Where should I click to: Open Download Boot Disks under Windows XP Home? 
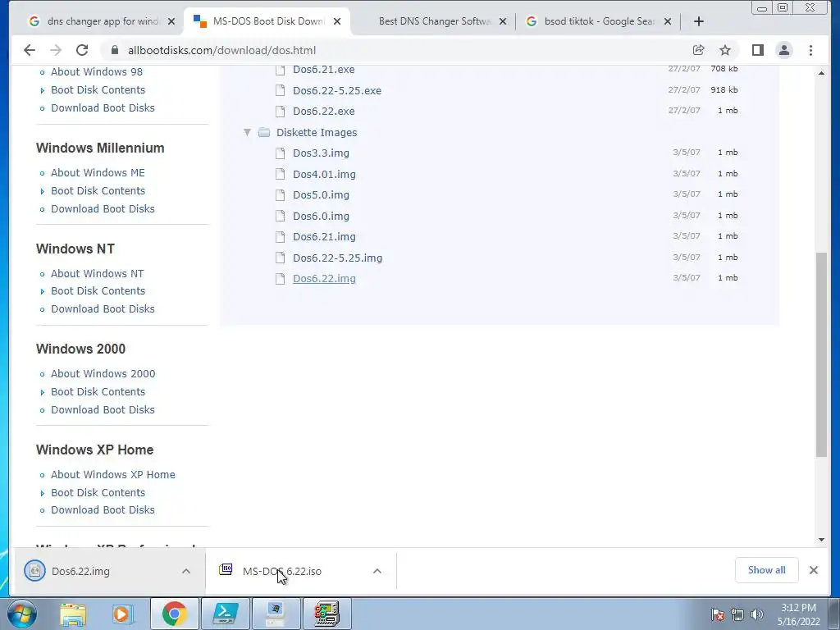pyautogui.click(x=103, y=510)
